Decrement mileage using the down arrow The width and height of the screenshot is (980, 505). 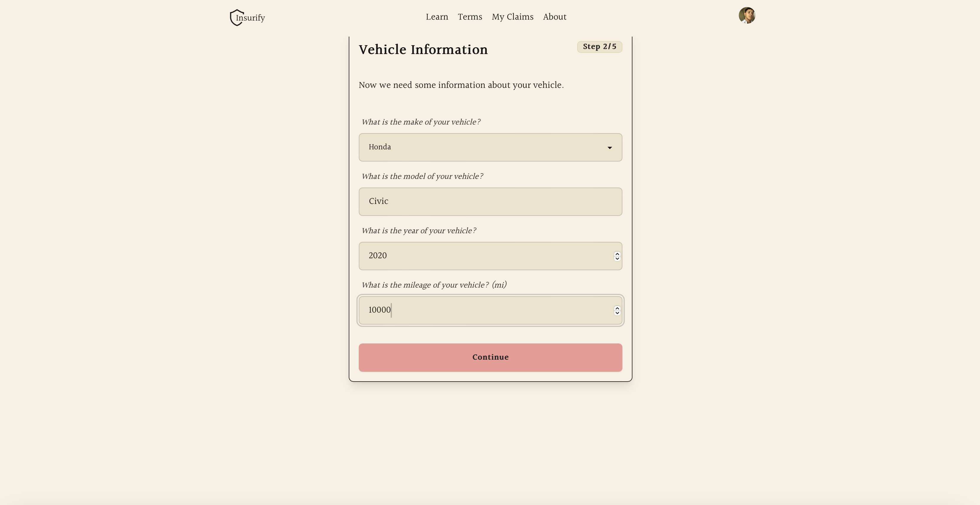tap(617, 313)
